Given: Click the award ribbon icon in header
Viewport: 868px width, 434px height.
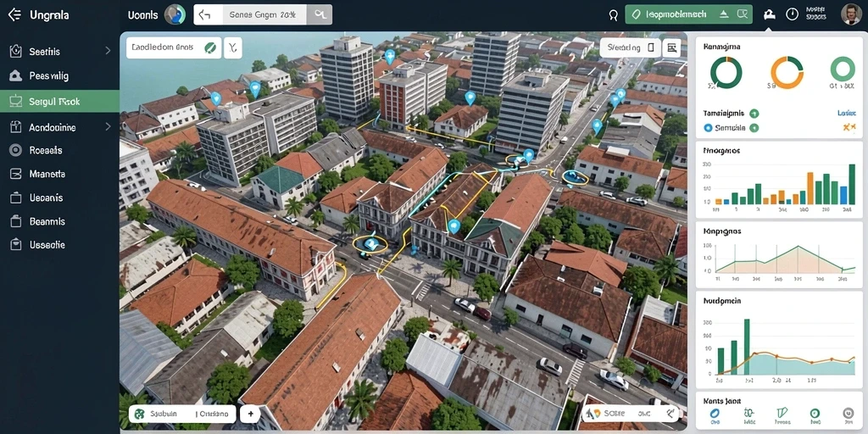Looking at the screenshot, I should coord(613,15).
